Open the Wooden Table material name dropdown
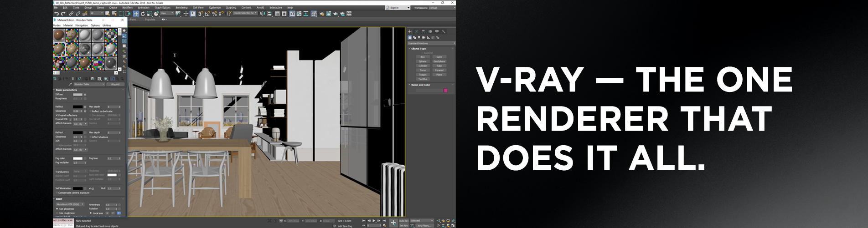 (89, 84)
